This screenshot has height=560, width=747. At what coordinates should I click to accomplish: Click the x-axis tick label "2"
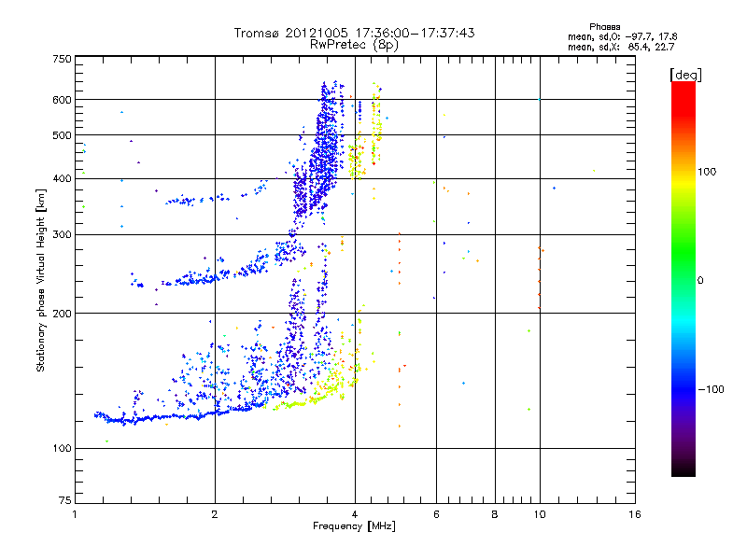point(215,514)
